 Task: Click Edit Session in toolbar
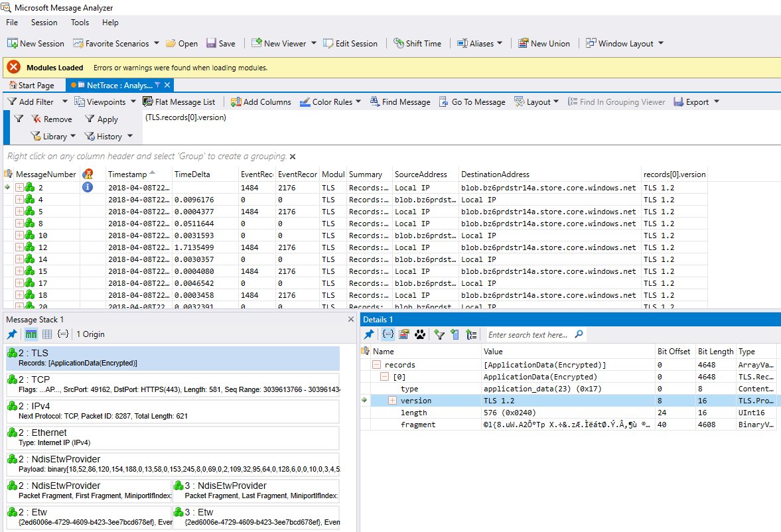tap(350, 43)
